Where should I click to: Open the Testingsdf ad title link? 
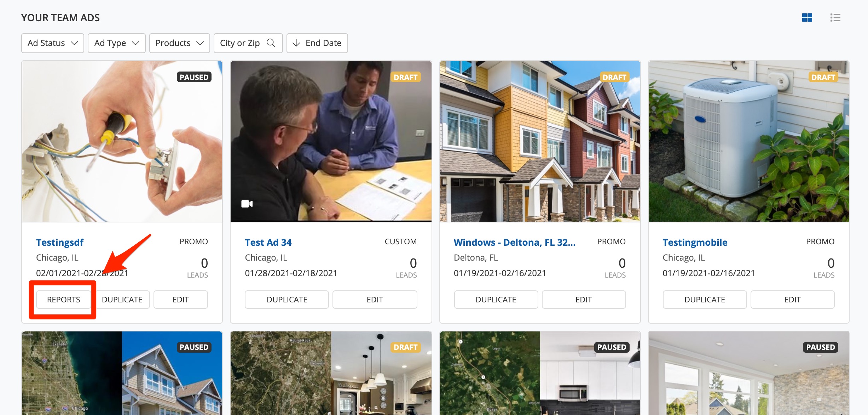coord(60,242)
